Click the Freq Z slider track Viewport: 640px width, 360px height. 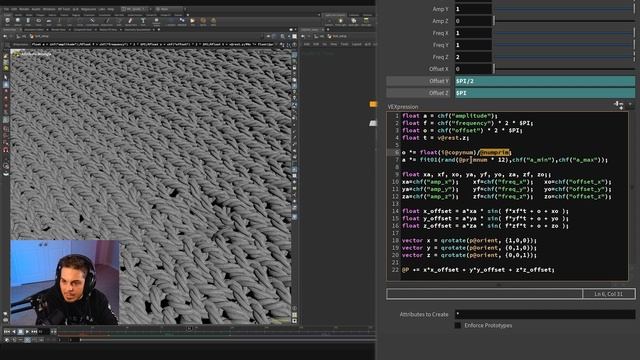pyautogui.click(x=564, y=57)
